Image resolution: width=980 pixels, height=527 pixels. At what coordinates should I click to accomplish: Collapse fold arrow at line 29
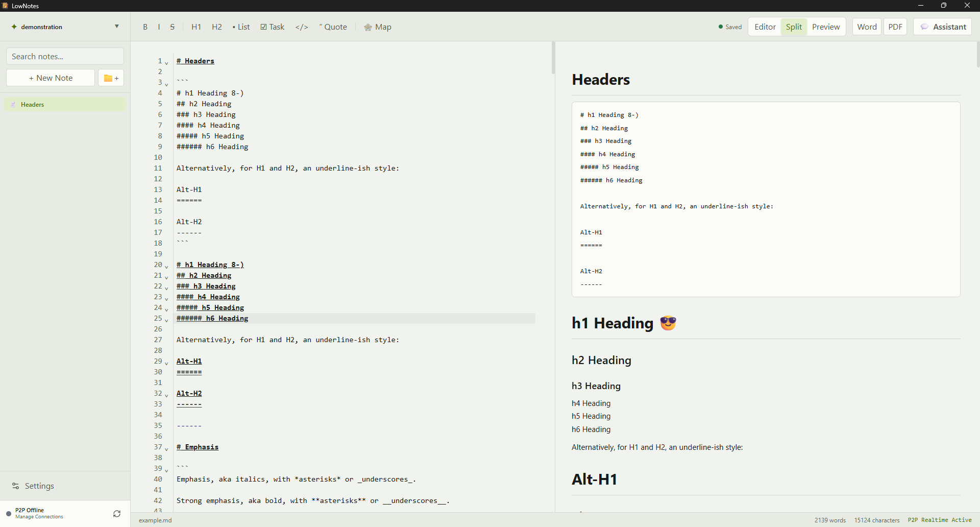166,363
